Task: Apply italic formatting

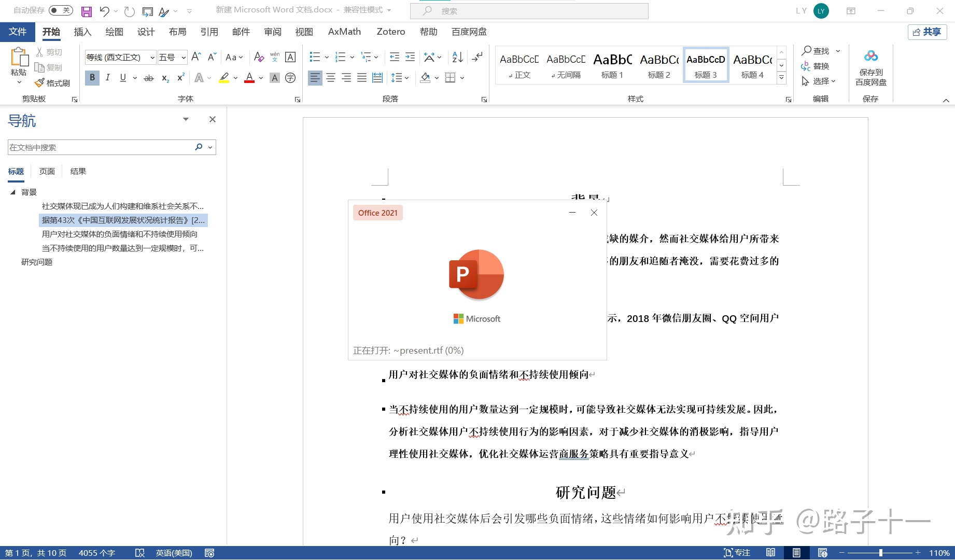Action: point(107,78)
